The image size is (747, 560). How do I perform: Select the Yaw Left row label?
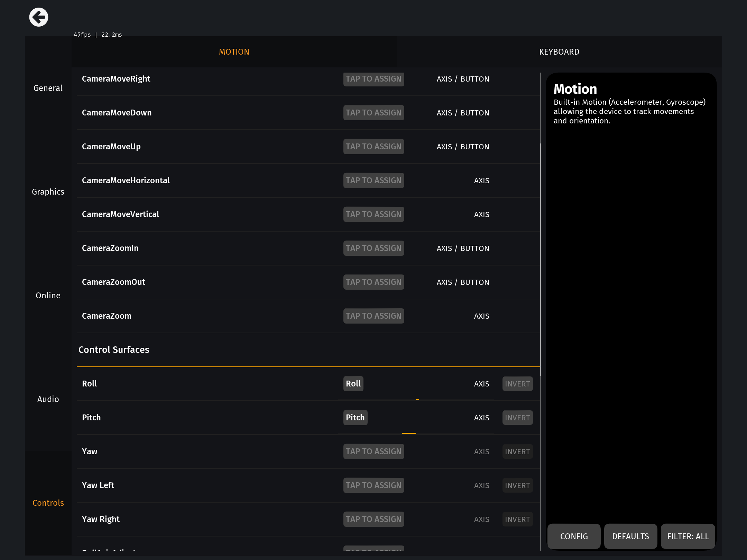[98, 485]
